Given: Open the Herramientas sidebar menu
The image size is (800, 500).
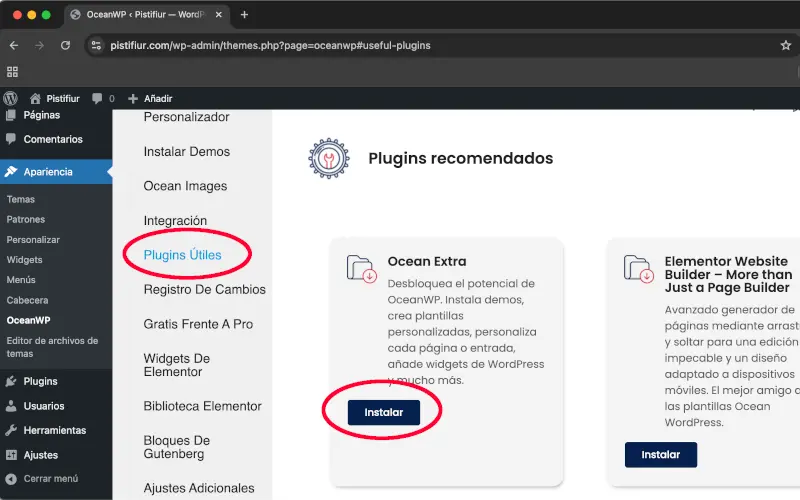Looking at the screenshot, I should 56,431.
